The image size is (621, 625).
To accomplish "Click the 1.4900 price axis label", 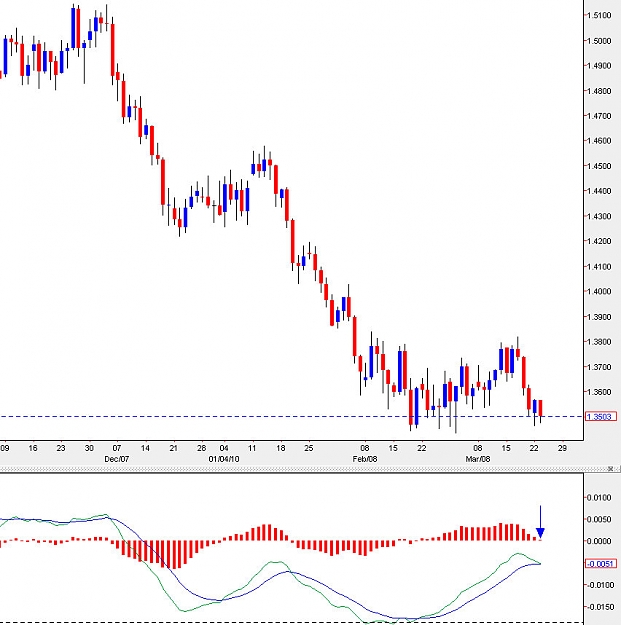I will click(x=599, y=66).
